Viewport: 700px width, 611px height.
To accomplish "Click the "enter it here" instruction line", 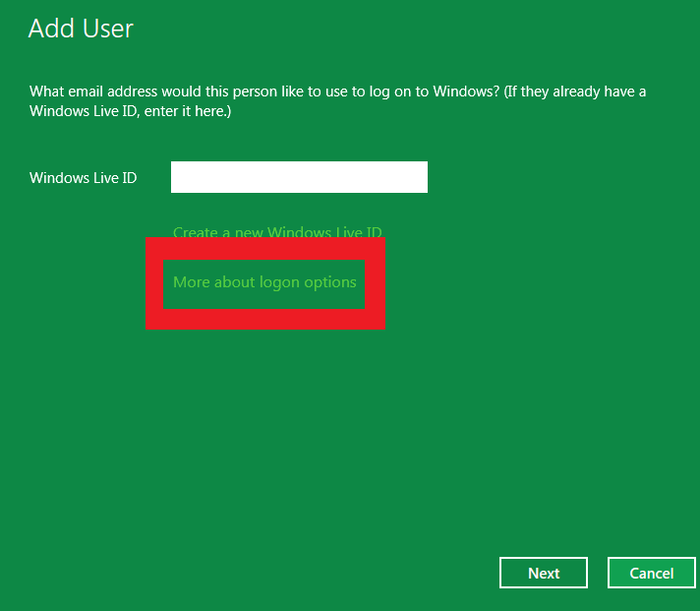I will 131,111.
